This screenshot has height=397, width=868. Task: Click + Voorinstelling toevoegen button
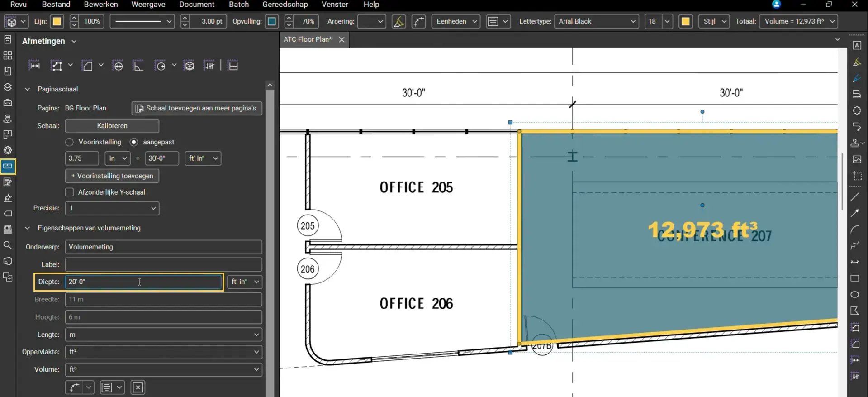click(x=112, y=176)
